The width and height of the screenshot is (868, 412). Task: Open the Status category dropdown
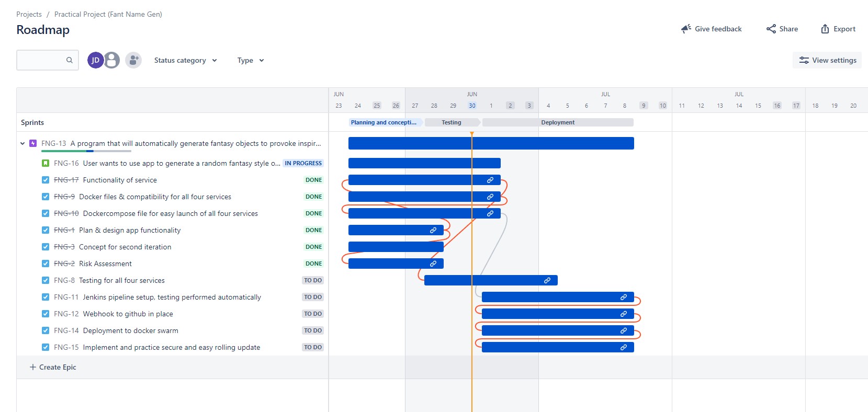point(186,60)
